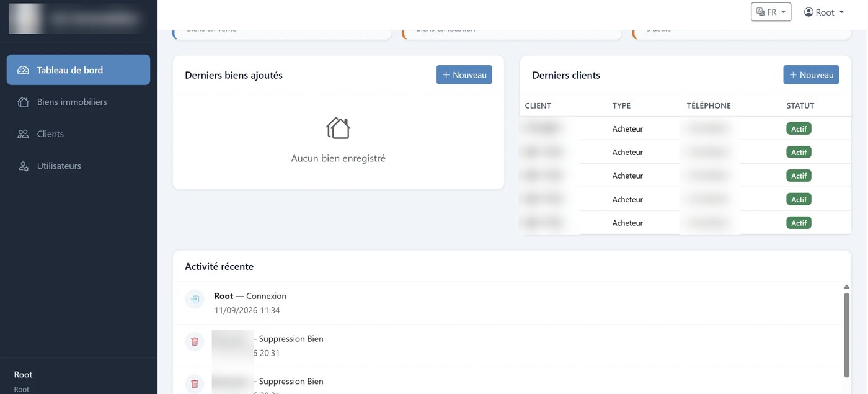The height and width of the screenshot is (394, 868).
Task: Click the CLIENT column header
Action: [538, 105]
